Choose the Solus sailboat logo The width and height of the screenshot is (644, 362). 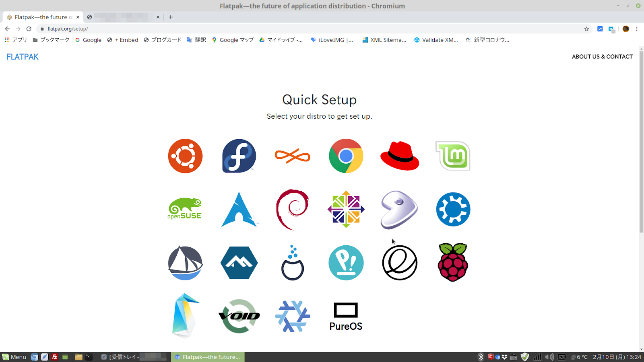[x=185, y=263]
